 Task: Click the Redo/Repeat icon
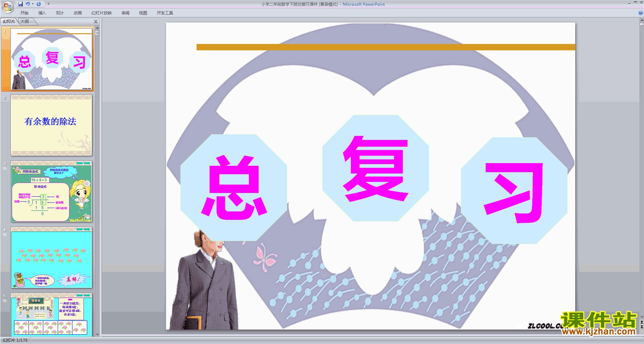tap(39, 4)
